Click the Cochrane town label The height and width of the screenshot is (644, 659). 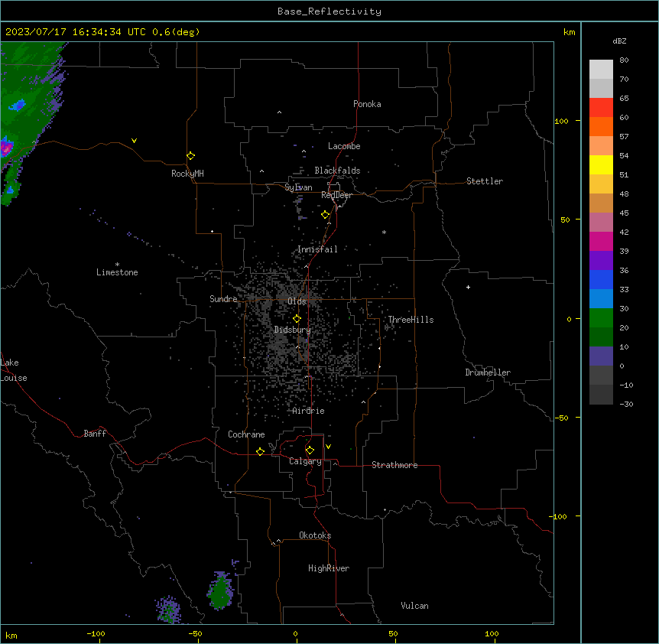pos(246,434)
